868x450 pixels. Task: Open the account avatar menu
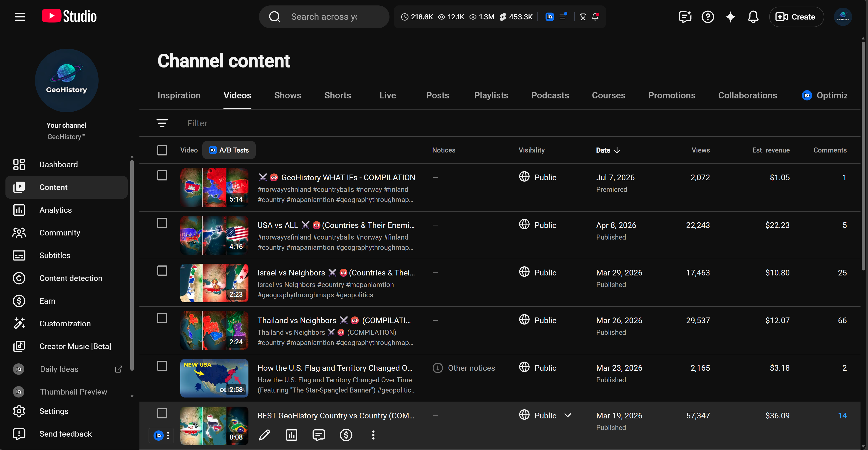(x=843, y=17)
